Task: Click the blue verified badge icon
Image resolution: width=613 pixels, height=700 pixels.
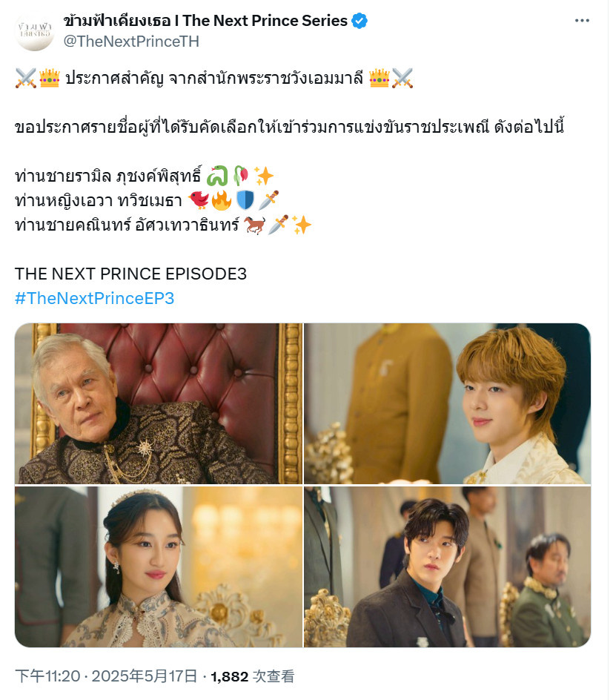Action: point(359,21)
